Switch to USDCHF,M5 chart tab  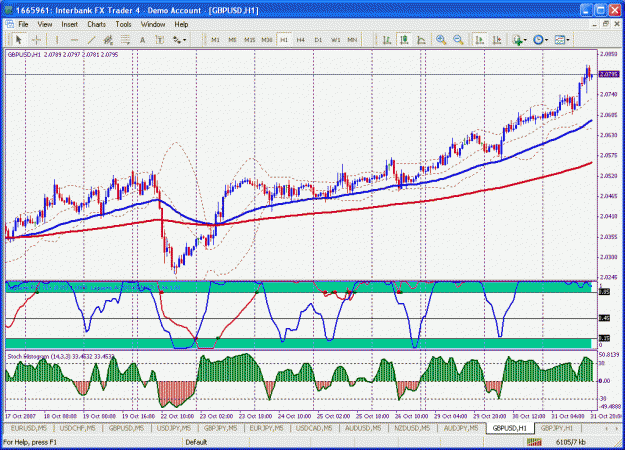77,428
